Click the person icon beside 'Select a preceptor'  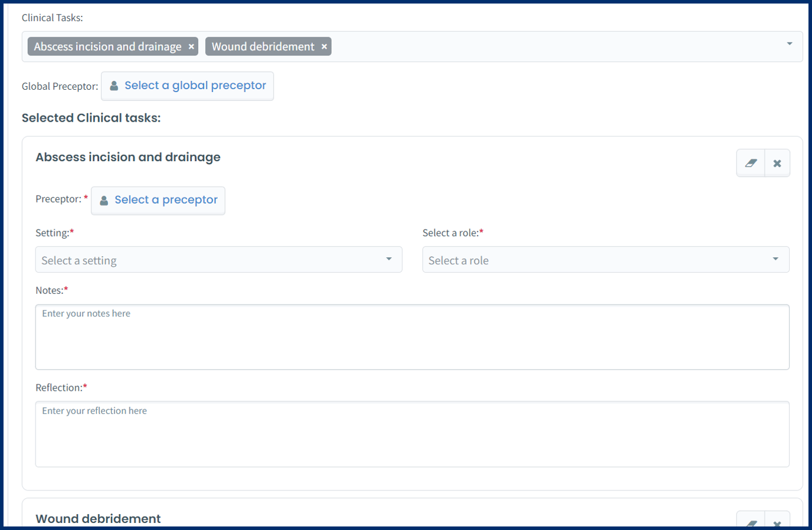(104, 200)
